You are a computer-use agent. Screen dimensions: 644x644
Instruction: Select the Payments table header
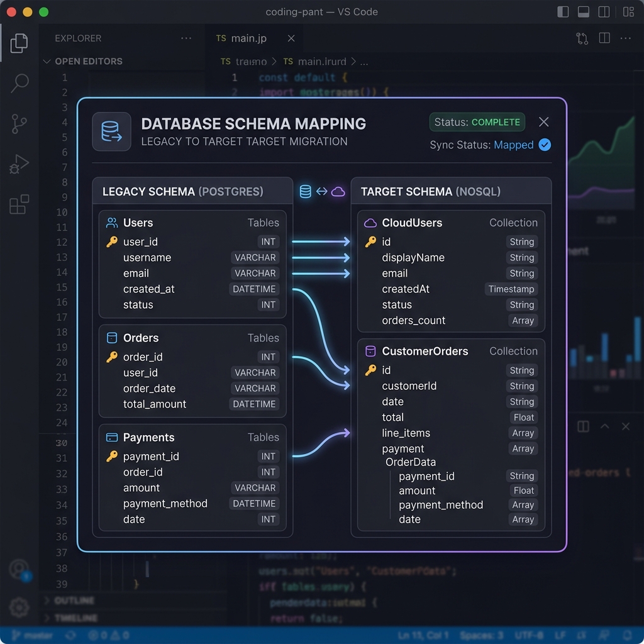coord(192,438)
